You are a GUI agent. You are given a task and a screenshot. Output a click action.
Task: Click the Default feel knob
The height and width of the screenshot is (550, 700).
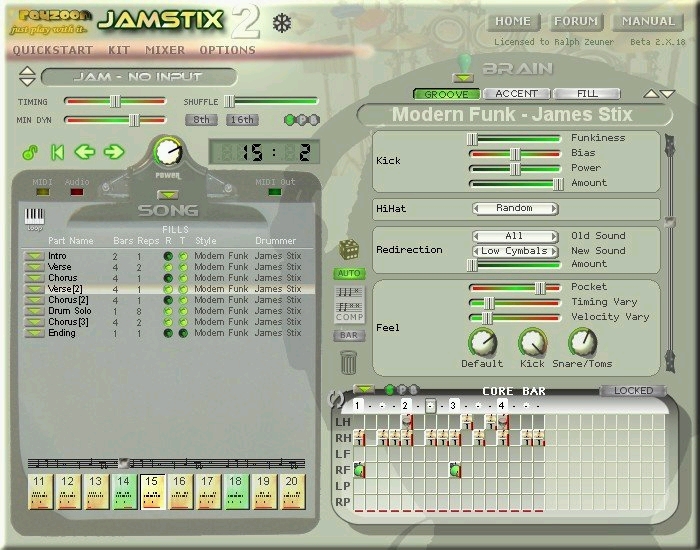coord(482,342)
